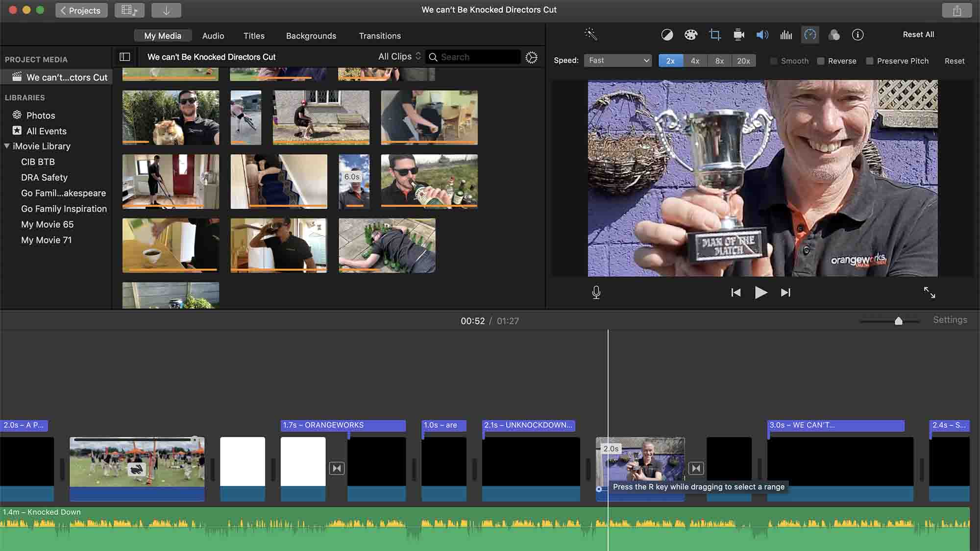Enable Preserve Pitch for the clip

870,61
